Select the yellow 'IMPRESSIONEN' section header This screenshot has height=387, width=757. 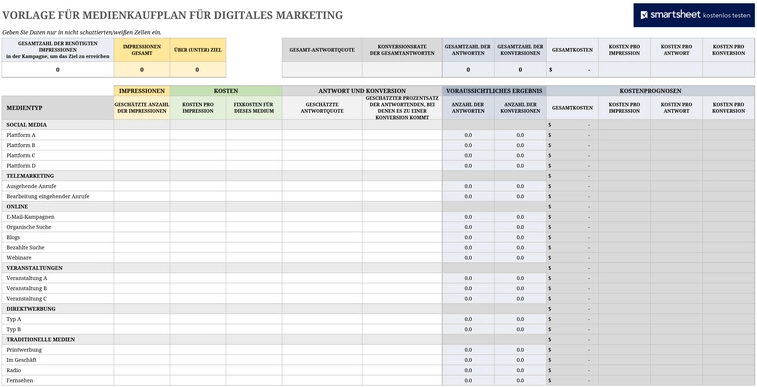142,91
